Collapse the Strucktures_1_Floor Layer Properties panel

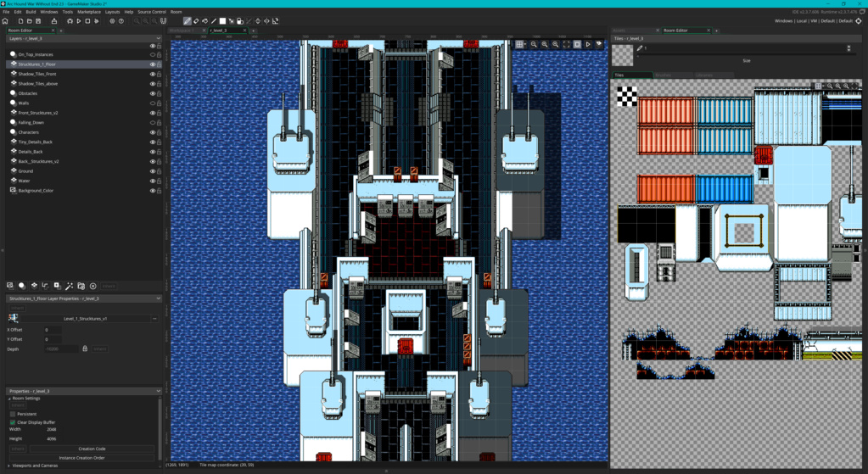(x=159, y=298)
